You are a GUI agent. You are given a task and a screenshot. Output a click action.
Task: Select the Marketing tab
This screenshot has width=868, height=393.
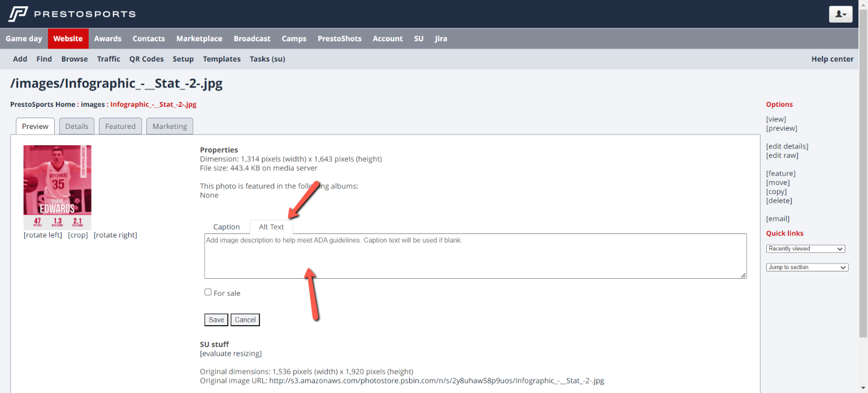pyautogui.click(x=170, y=126)
